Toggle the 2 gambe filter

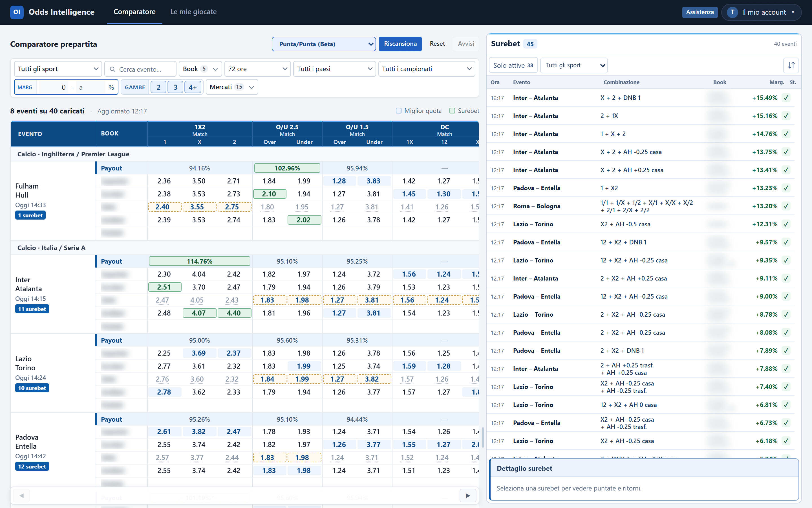[158, 87]
